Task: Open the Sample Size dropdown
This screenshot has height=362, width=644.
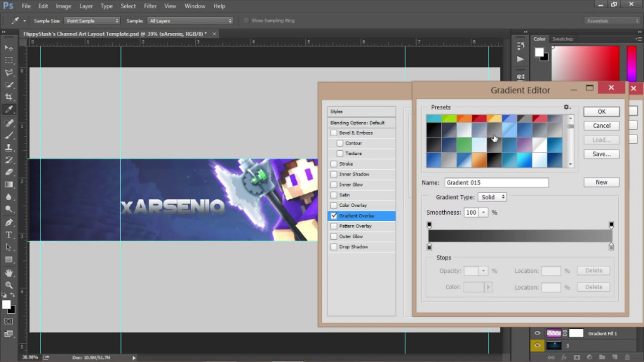Action: [92, 21]
